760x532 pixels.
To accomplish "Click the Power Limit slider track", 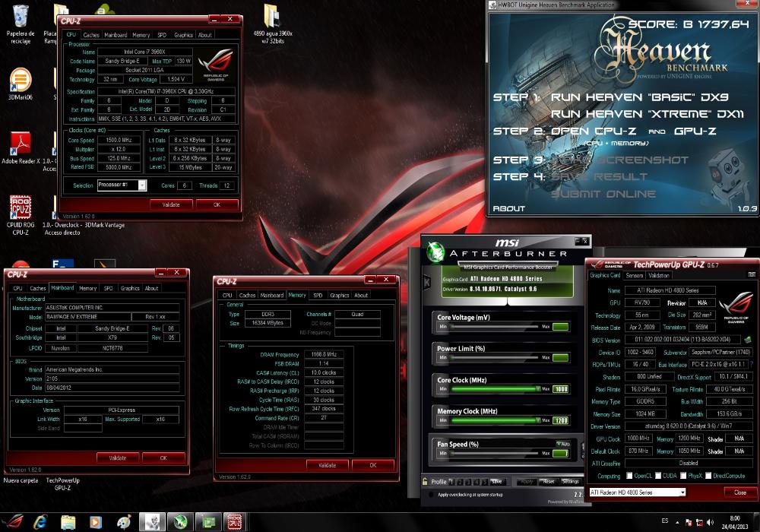I will coord(493,357).
